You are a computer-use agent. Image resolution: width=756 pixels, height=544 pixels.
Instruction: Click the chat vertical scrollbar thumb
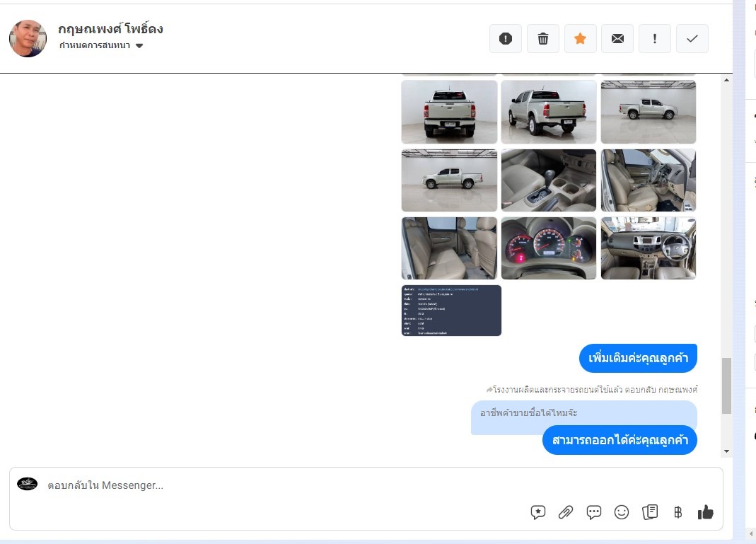[726, 386]
